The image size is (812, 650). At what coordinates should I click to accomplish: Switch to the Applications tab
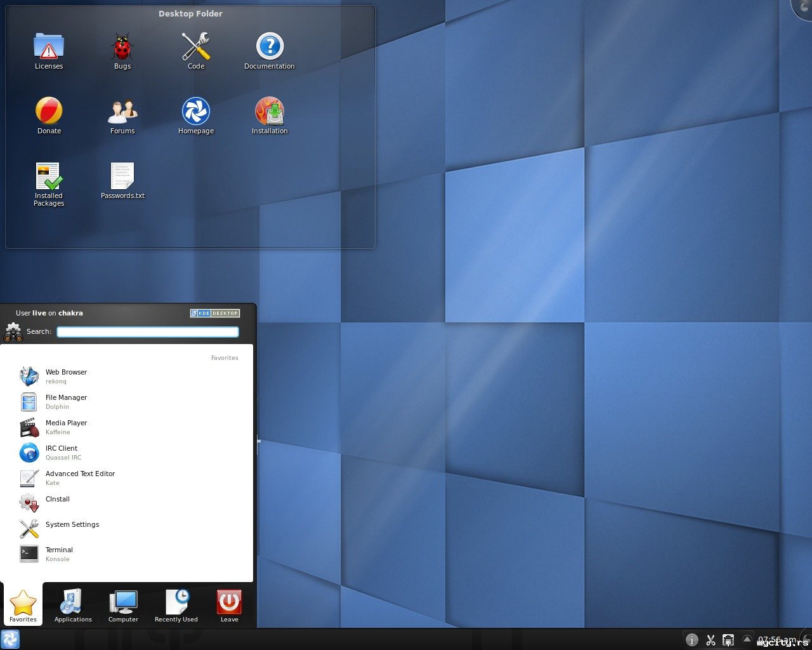pos(73,606)
